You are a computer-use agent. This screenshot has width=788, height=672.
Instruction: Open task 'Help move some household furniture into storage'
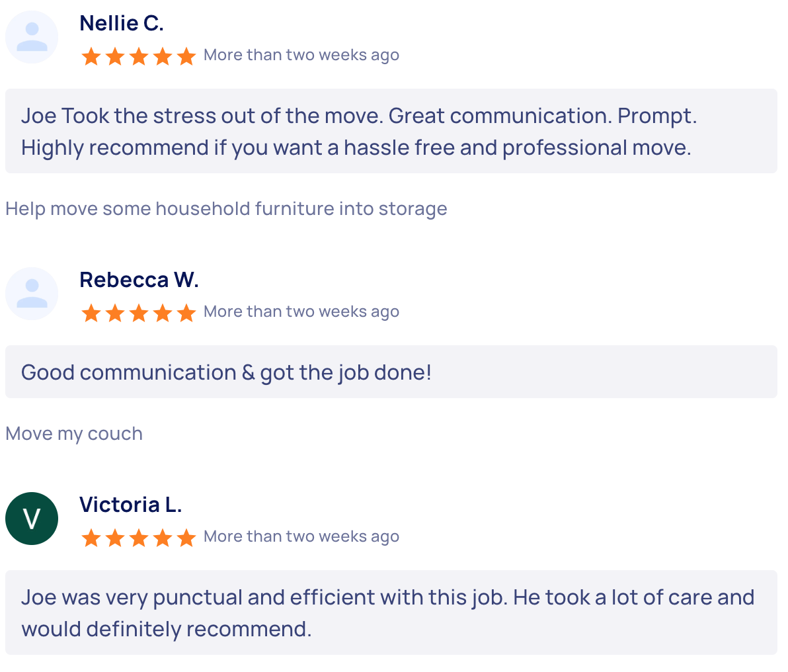tap(226, 209)
